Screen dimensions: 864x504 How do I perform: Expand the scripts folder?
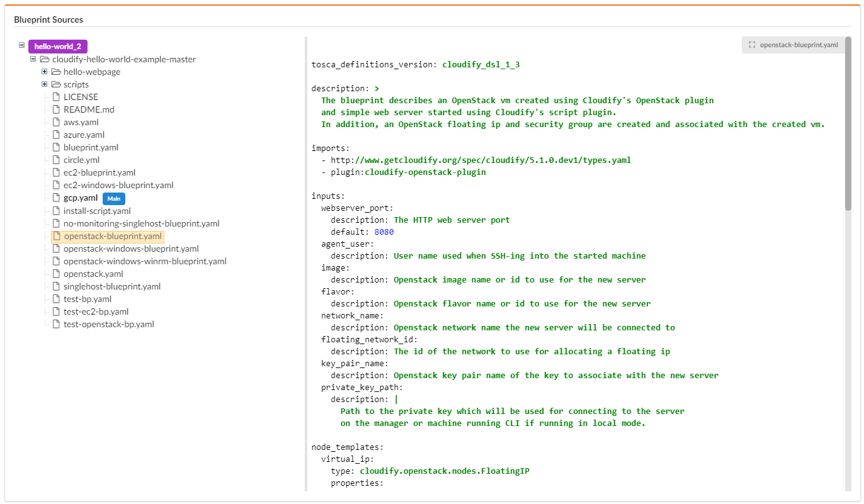[45, 84]
